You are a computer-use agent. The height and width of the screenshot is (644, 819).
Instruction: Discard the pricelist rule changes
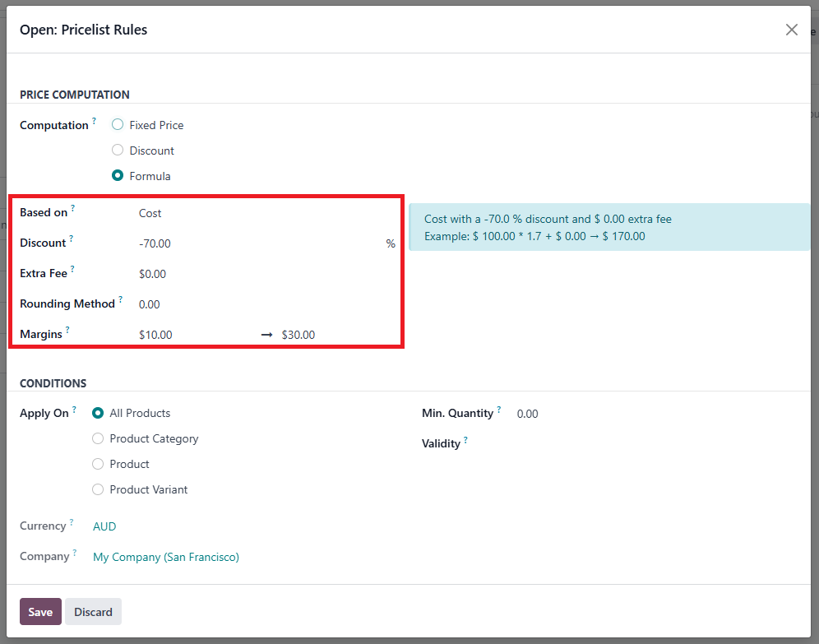[93, 612]
